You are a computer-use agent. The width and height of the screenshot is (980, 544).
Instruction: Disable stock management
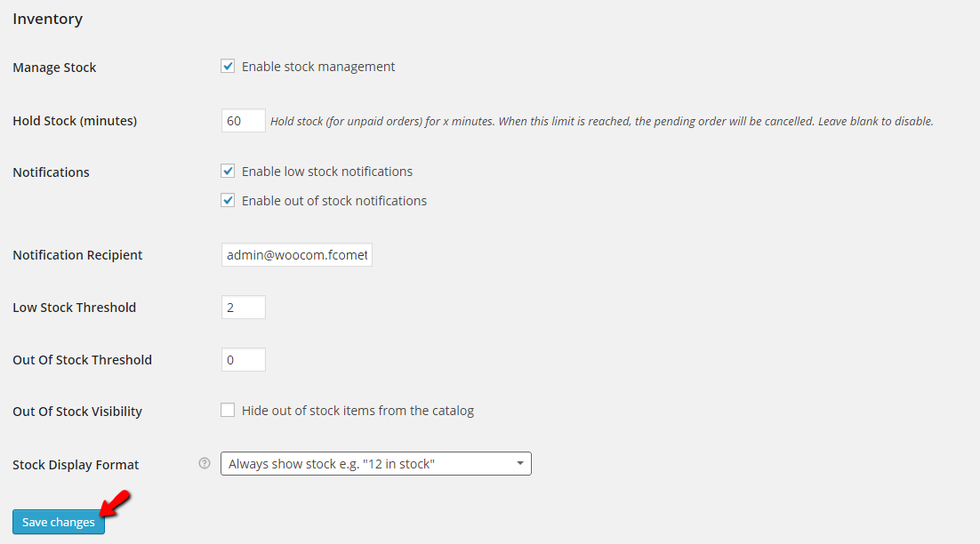pyautogui.click(x=228, y=65)
